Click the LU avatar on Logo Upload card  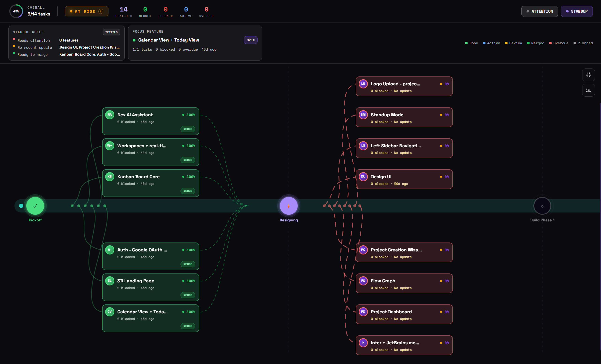tap(363, 83)
